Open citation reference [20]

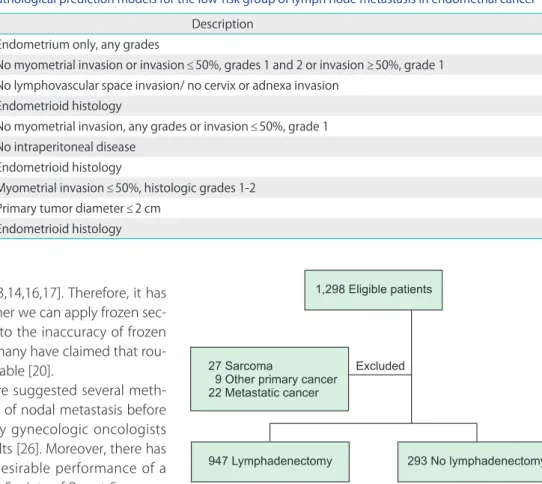pyautogui.click(x=41, y=371)
